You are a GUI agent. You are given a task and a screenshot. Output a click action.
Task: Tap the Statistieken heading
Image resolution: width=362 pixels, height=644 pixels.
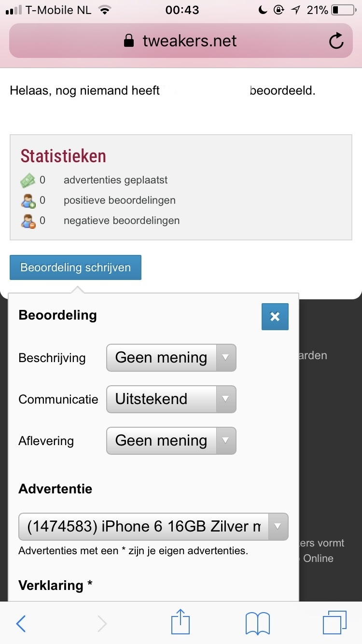click(x=63, y=156)
